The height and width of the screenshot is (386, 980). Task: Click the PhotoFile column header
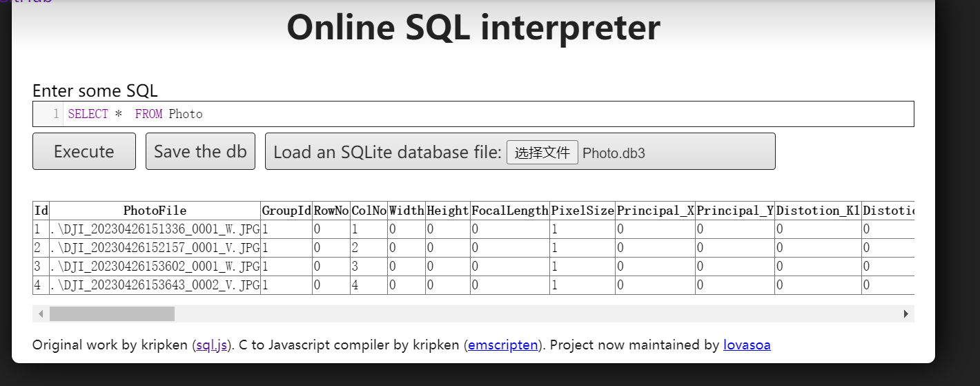coord(155,211)
